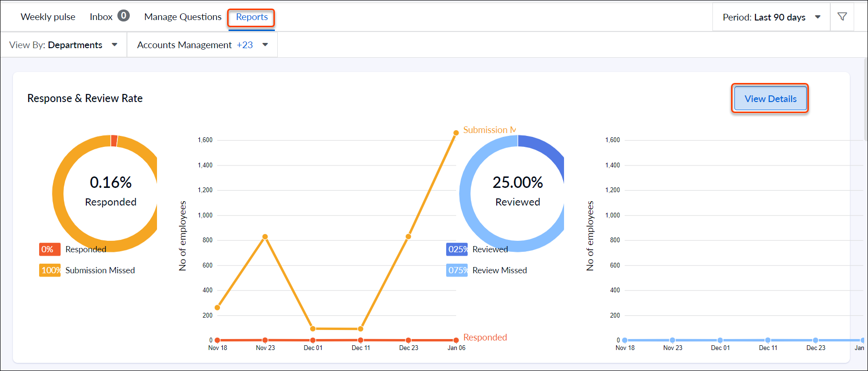
Task: Click the 025% Reviewed legend swatch
Action: [457, 249]
